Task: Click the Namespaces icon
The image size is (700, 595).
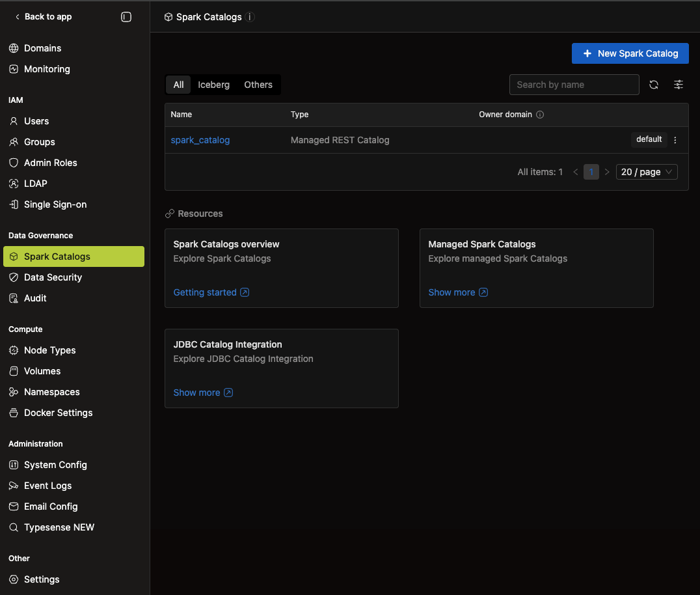Action: 14,392
